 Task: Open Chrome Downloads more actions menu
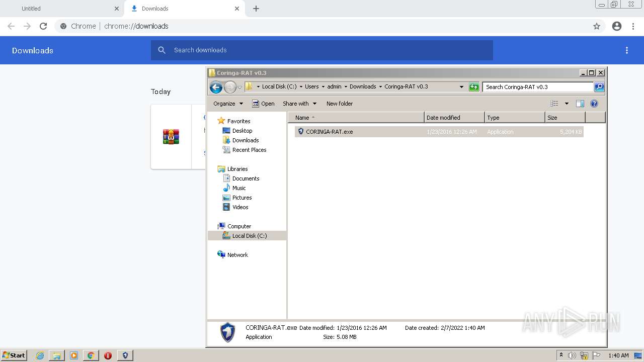pyautogui.click(x=627, y=50)
